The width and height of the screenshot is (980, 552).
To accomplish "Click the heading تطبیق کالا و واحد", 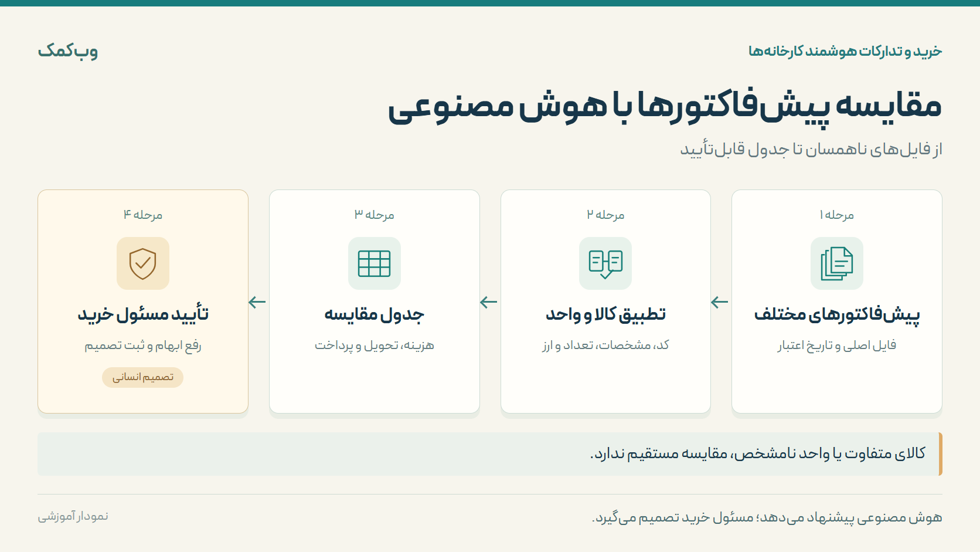I will tap(605, 314).
